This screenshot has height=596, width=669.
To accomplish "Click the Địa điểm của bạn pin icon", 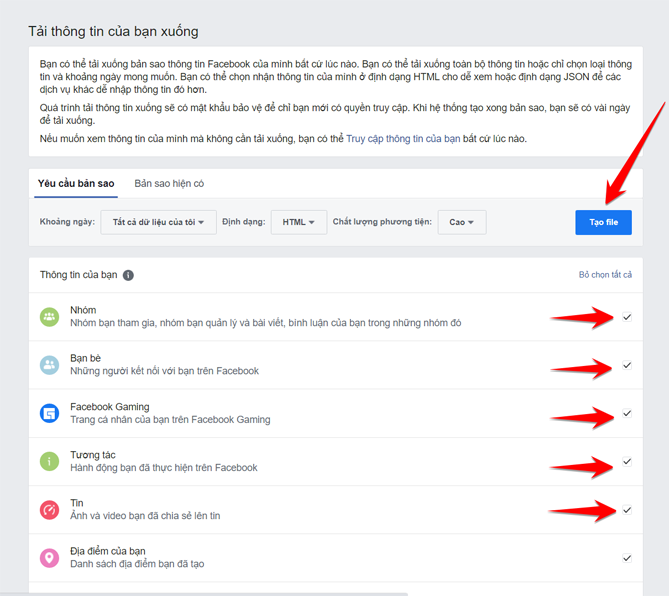I will pyautogui.click(x=49, y=558).
